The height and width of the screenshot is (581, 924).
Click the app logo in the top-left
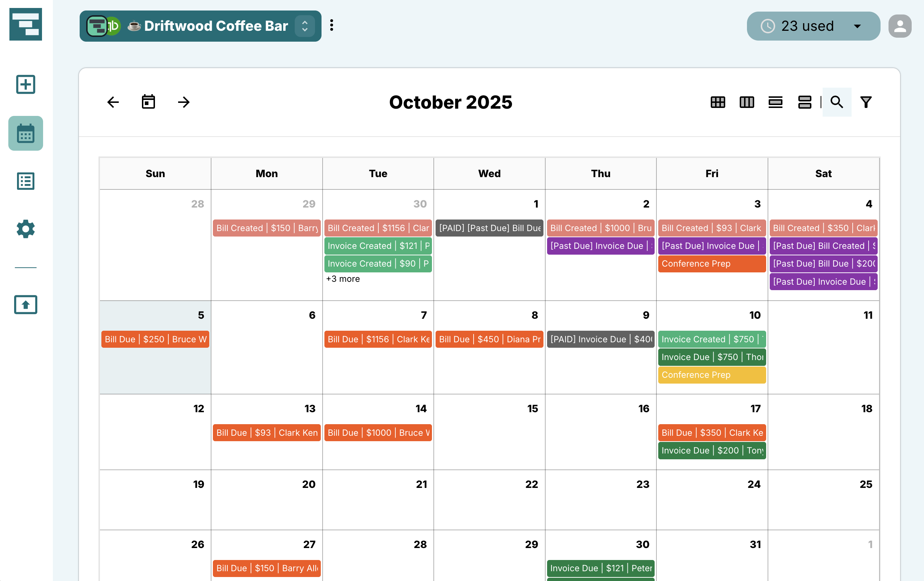[25, 24]
